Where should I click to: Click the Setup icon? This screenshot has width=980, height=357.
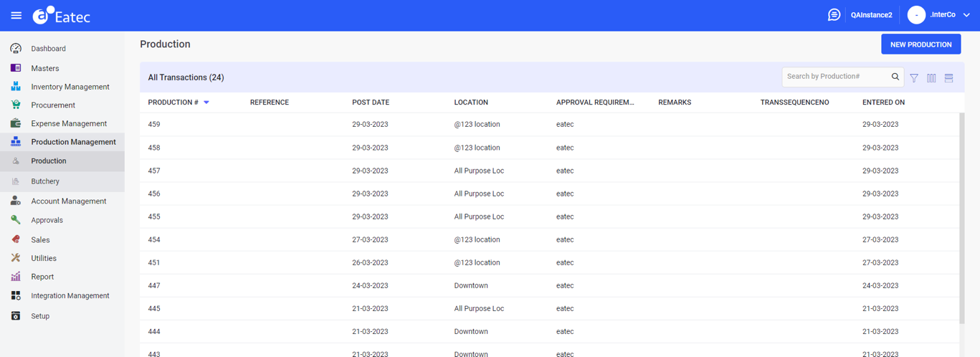(x=16, y=315)
